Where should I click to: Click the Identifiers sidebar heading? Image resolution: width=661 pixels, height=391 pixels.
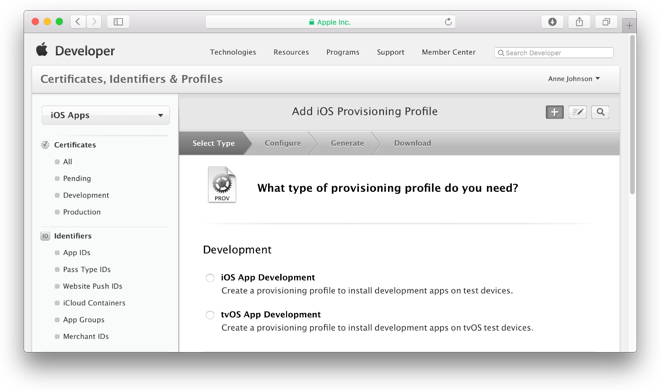click(73, 236)
